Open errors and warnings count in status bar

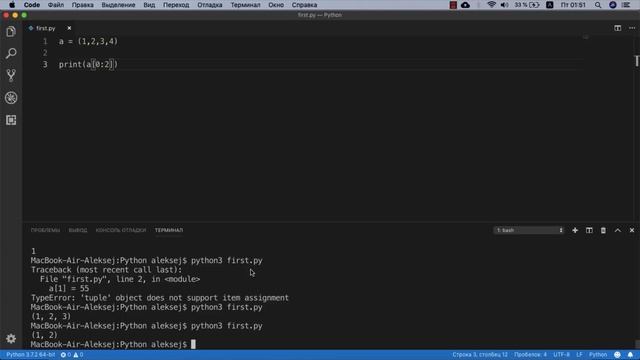click(x=72, y=355)
